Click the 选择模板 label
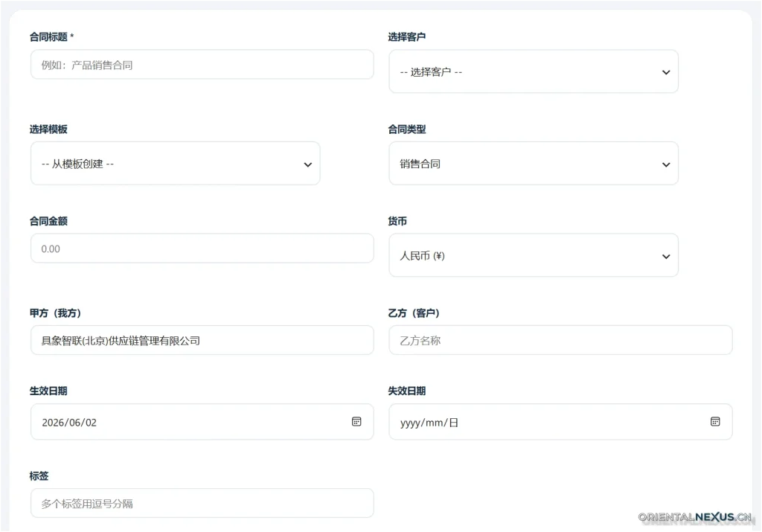 pos(48,129)
